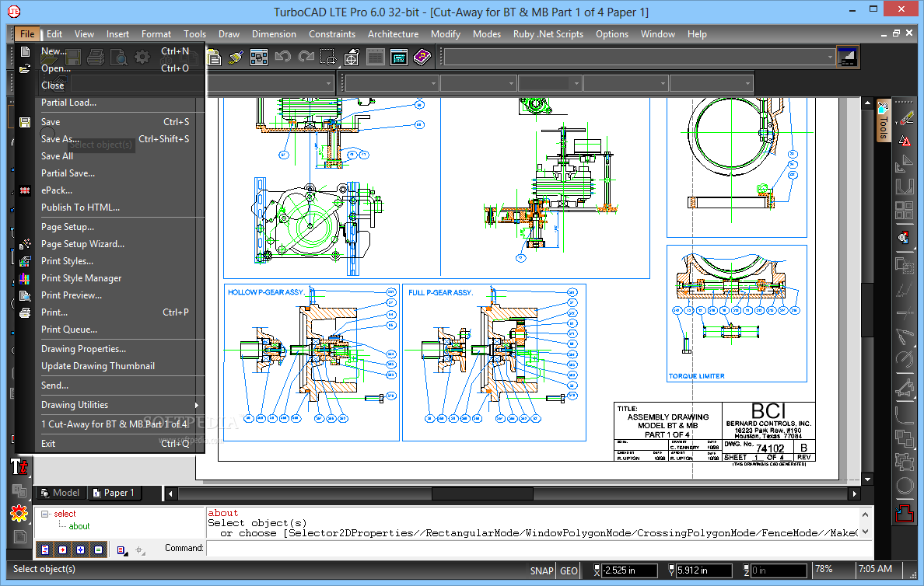
Task: Click the fillet corner icon on the right toolbar
Action: [904, 413]
